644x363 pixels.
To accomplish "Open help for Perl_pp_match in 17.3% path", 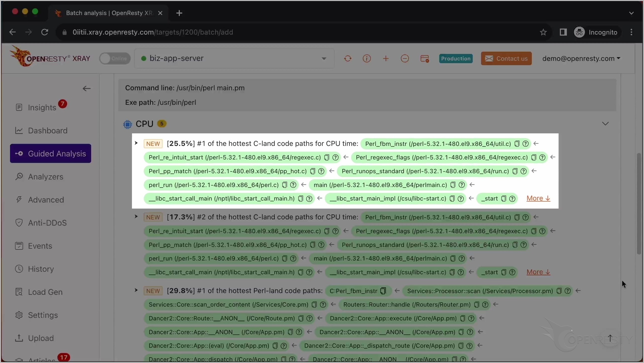I will point(321,245).
